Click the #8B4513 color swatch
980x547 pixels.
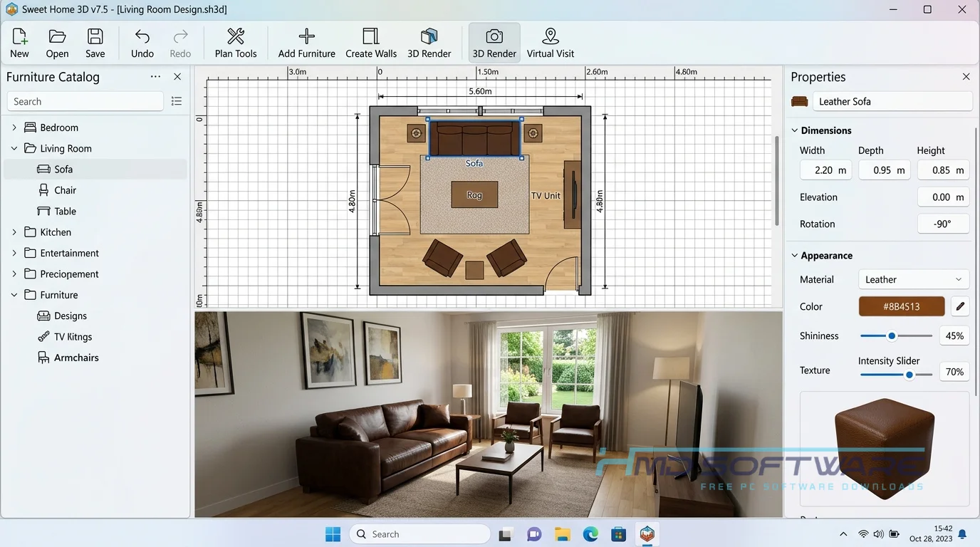tap(902, 306)
